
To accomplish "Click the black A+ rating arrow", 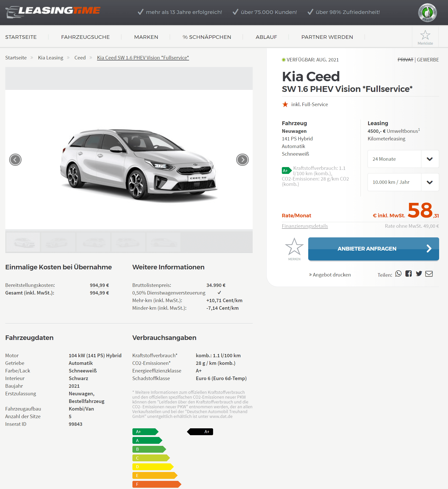I will click(x=200, y=432).
